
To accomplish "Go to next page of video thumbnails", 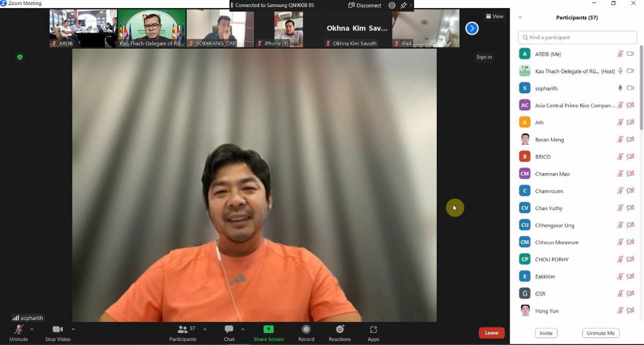I will click(471, 29).
